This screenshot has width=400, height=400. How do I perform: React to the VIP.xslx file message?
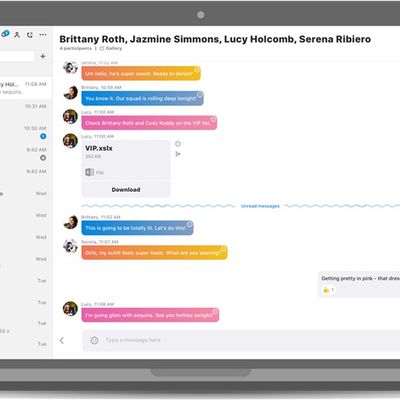point(178,144)
